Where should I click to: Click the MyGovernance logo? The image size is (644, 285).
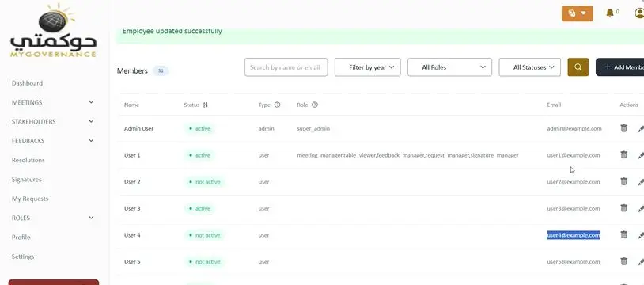tap(53, 30)
